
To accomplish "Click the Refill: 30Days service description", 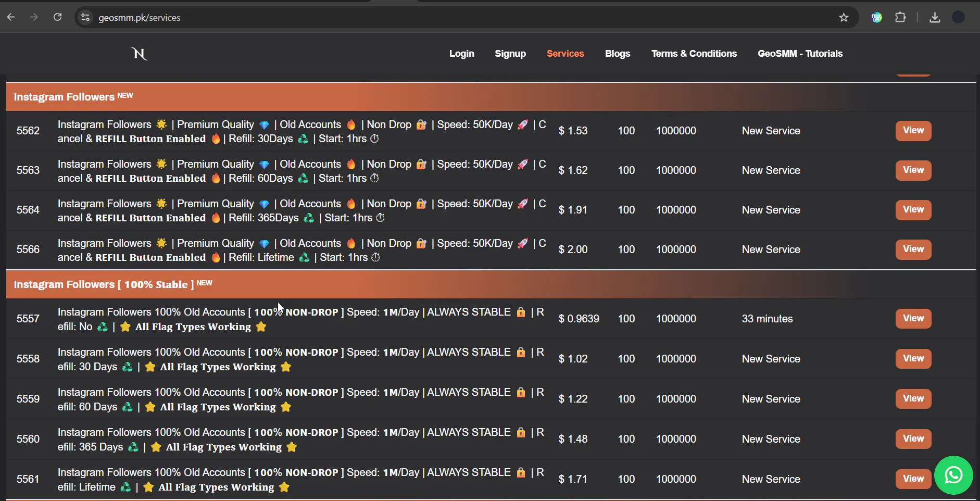I will (302, 132).
